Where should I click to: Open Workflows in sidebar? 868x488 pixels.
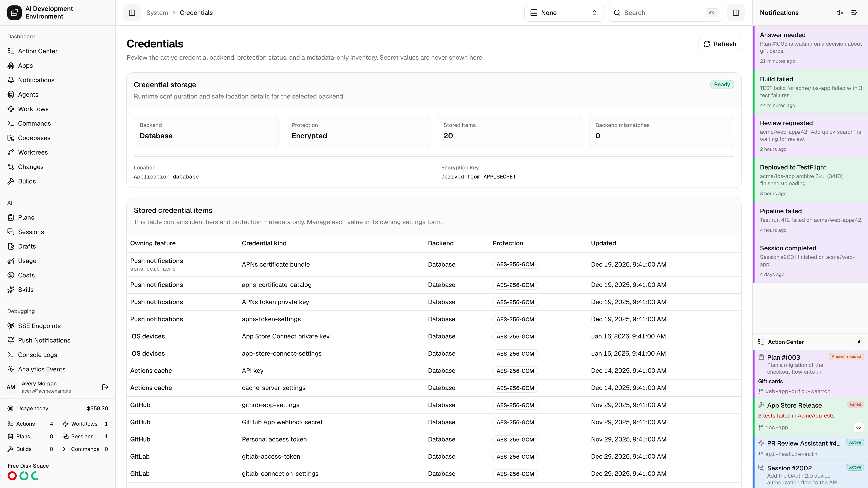(58, 109)
